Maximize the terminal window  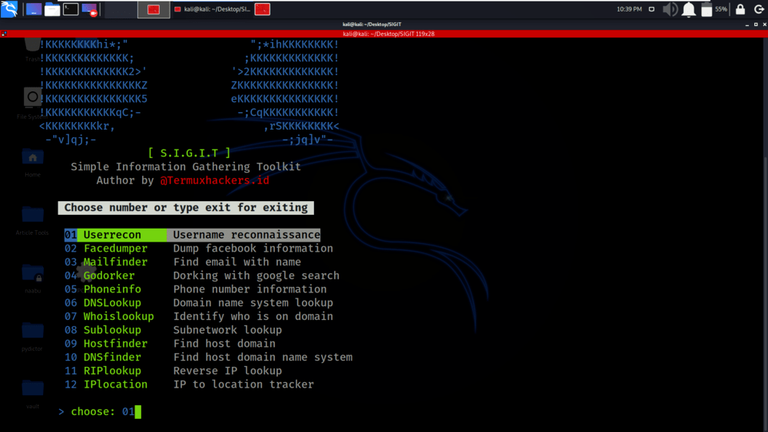pyautogui.click(x=756, y=24)
